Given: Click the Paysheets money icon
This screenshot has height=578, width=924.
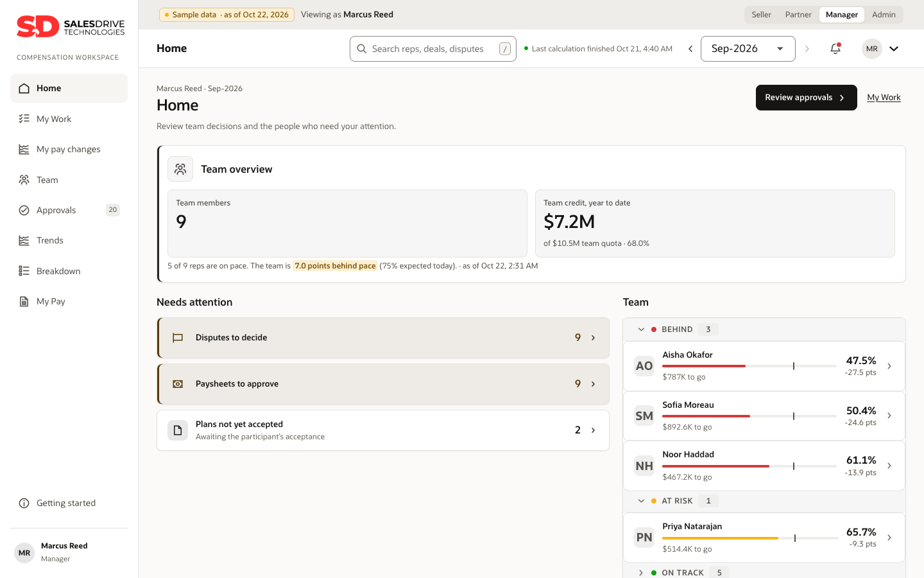Looking at the screenshot, I should coord(178,384).
